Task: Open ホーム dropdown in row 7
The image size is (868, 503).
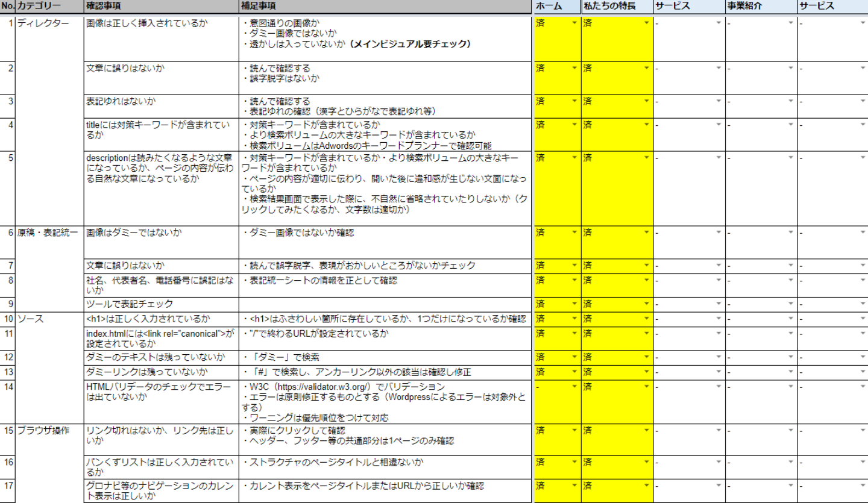Action: click(x=574, y=266)
